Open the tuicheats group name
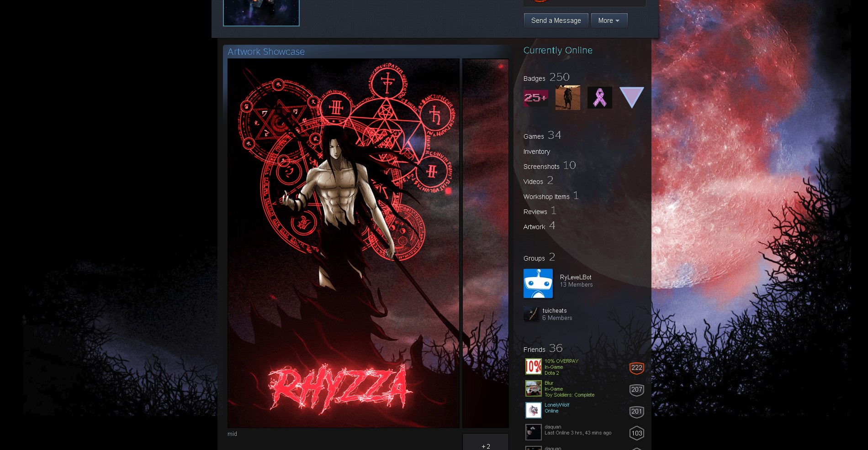 pos(555,310)
